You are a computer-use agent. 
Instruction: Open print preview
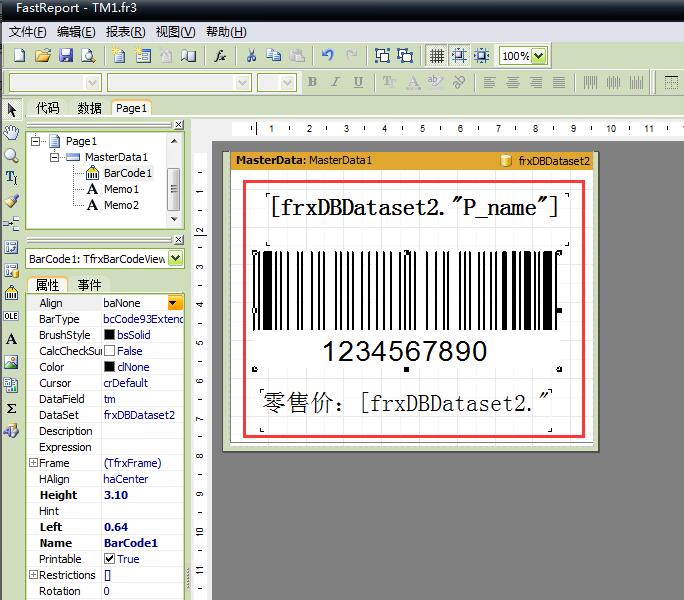(88, 55)
